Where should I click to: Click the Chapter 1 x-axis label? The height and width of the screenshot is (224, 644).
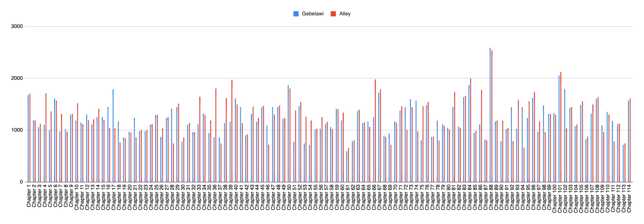29,196
